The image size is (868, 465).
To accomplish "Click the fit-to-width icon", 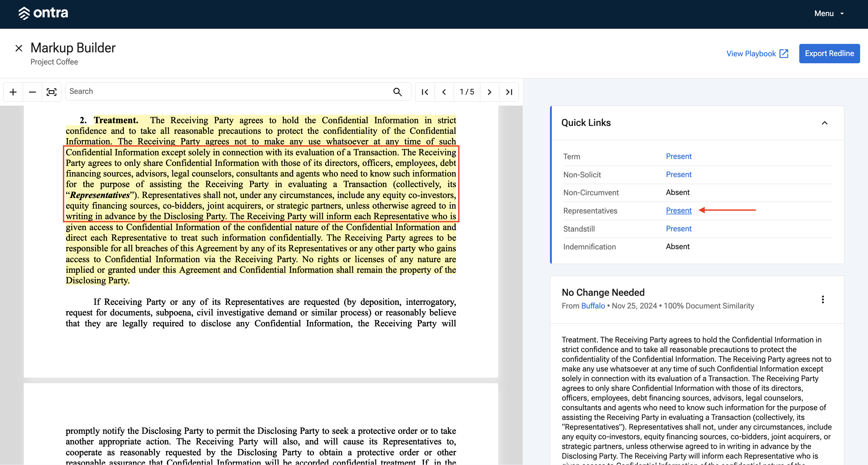I will click(x=51, y=92).
